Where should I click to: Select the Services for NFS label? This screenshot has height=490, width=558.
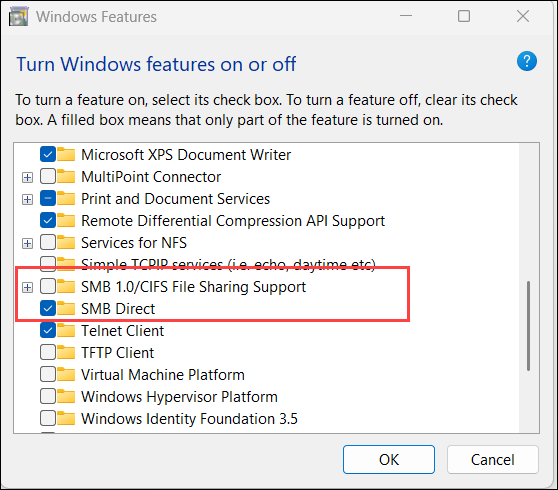pyautogui.click(x=134, y=243)
